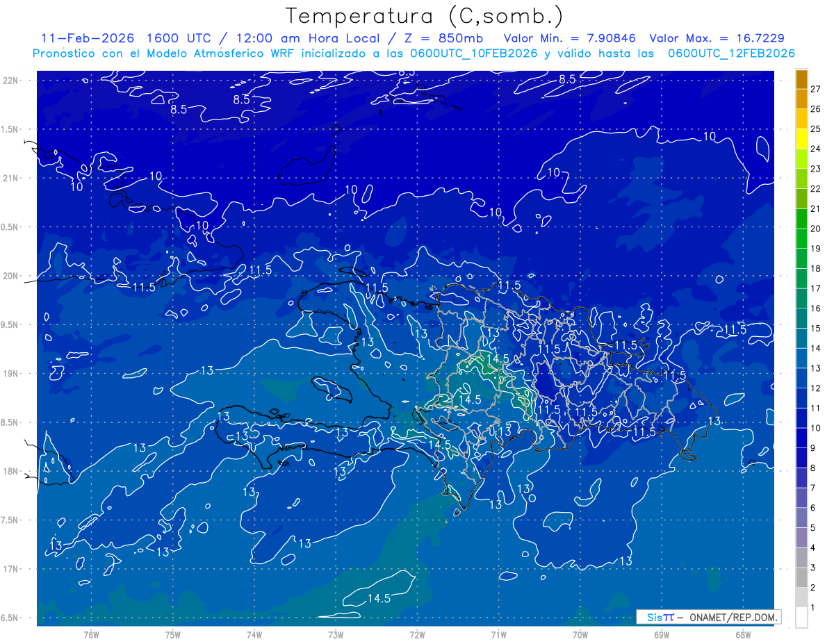Viewport: 834px width, 644px height.
Task: Click the '20N' latitude axis label
Action: (x=11, y=276)
